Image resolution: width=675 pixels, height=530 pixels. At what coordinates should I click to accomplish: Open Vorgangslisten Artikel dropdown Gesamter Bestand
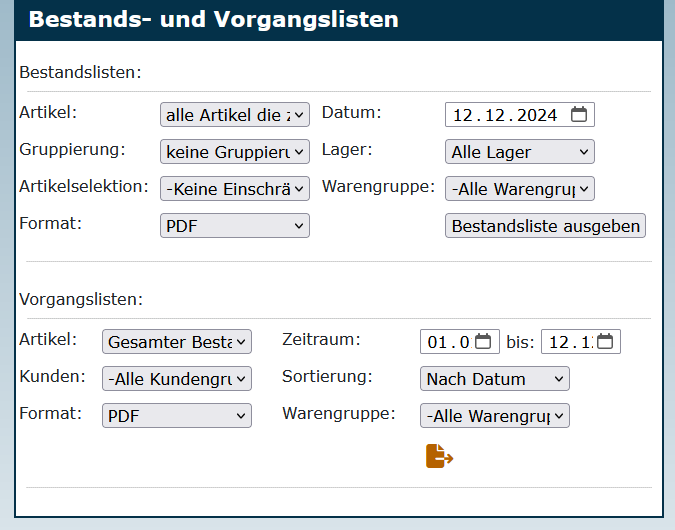[x=177, y=342]
